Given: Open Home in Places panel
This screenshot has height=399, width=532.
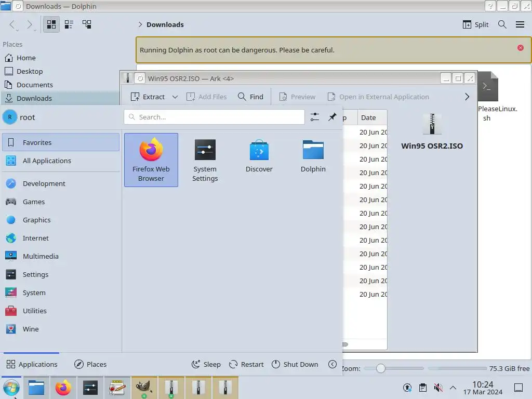Looking at the screenshot, I should pyautogui.click(x=61, y=58).
